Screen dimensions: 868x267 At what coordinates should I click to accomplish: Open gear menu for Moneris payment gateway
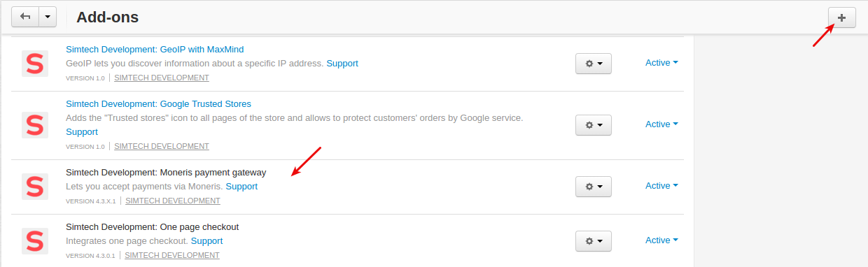(x=593, y=187)
